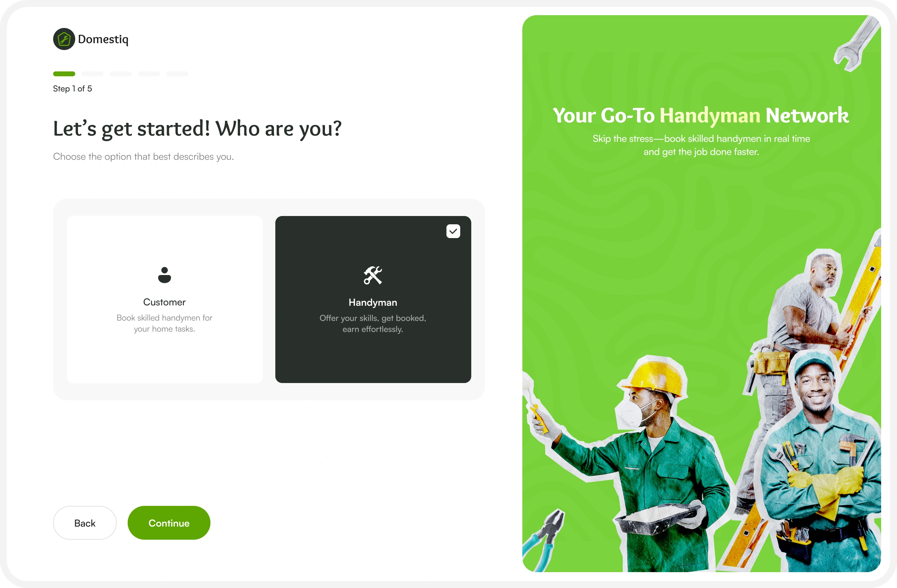Viewport: 897px width, 588px height.
Task: Select the Handyman option card
Action: click(x=373, y=299)
